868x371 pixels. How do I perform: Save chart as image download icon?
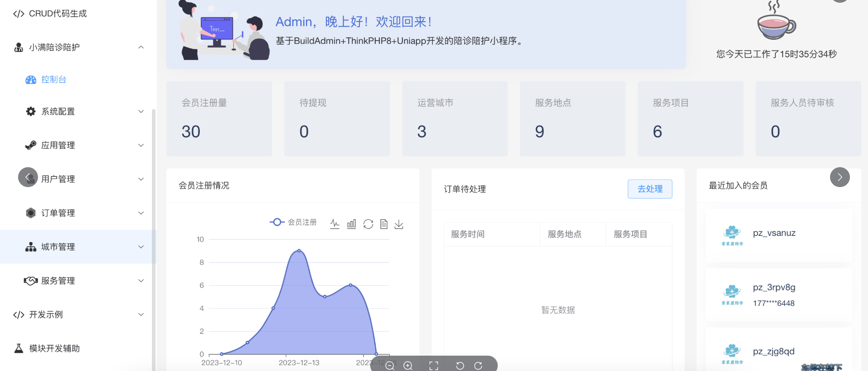click(399, 224)
